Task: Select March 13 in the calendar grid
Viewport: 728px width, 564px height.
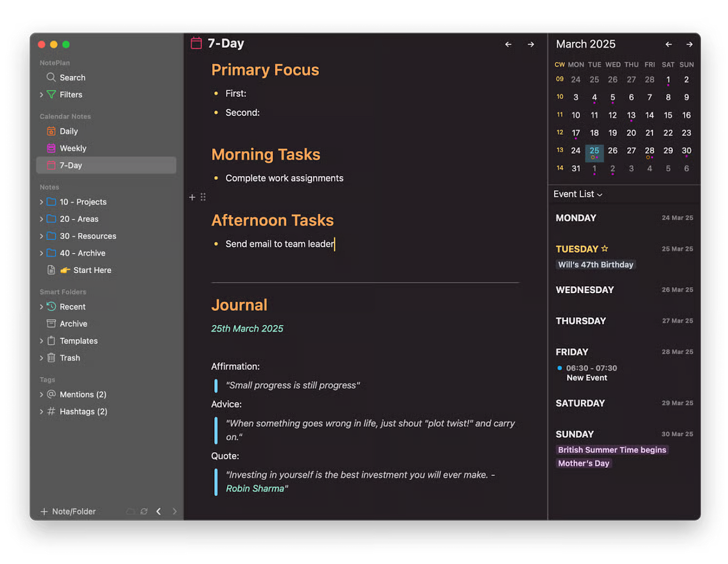Action: tap(631, 116)
